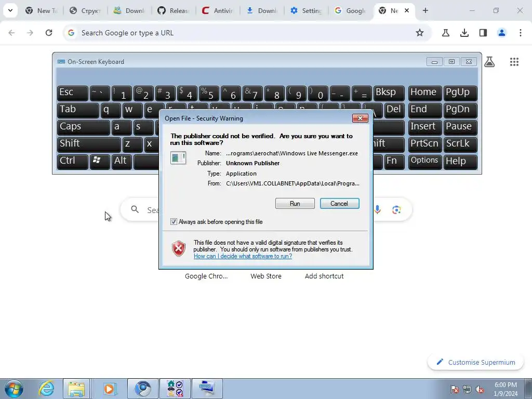This screenshot has width=532, height=399.
Task: Click Run in the Security Warning dialog
Action: tap(295, 204)
